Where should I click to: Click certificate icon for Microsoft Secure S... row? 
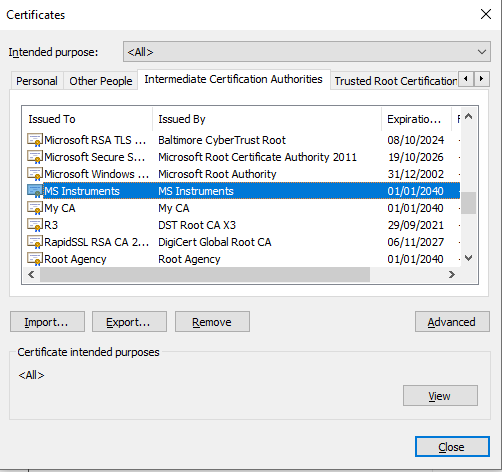[x=35, y=157]
